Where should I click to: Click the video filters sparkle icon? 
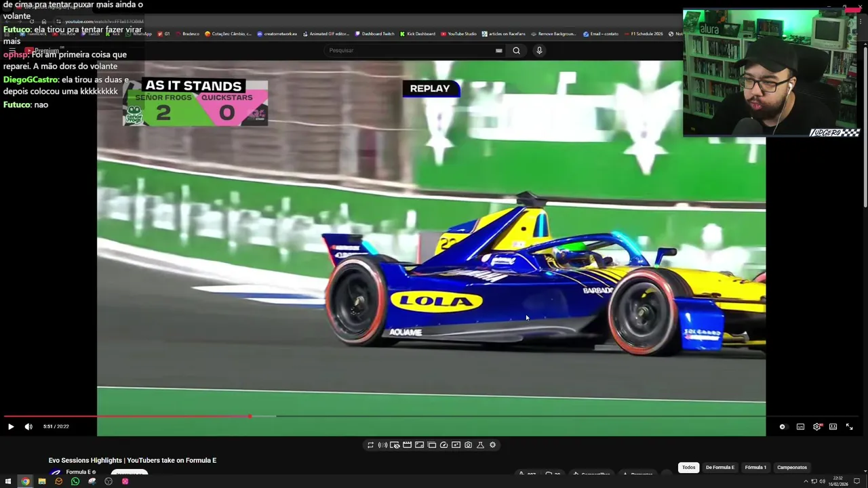point(456,445)
